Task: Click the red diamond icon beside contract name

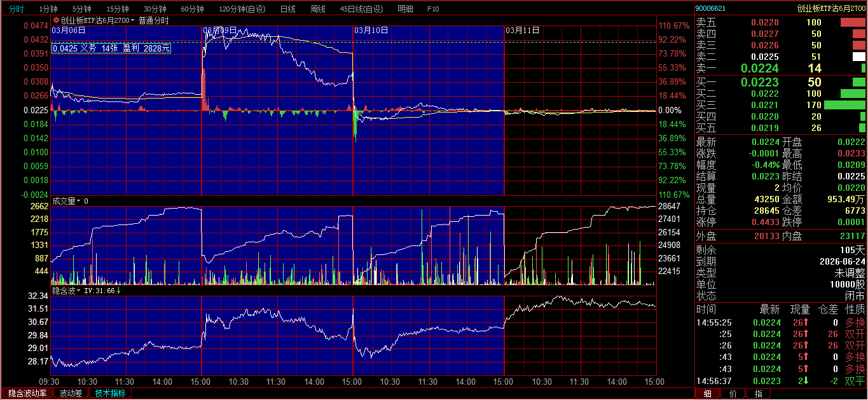Action: click(x=56, y=20)
